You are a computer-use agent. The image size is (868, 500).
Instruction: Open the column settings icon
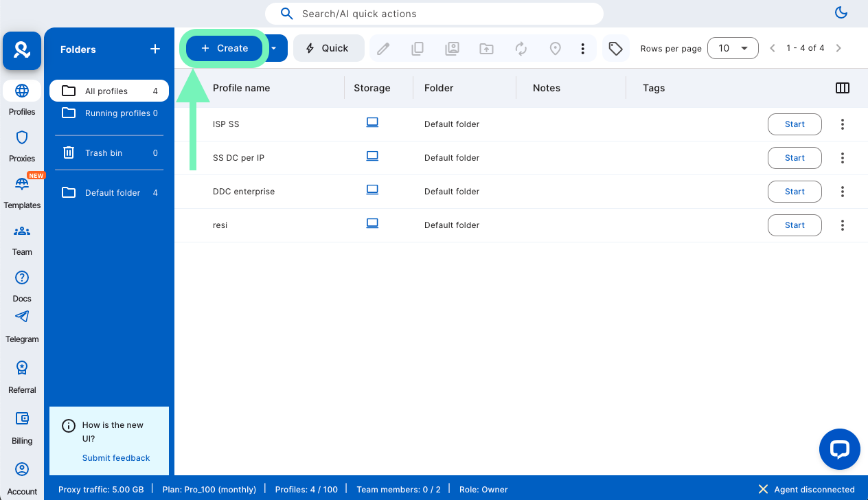842,88
